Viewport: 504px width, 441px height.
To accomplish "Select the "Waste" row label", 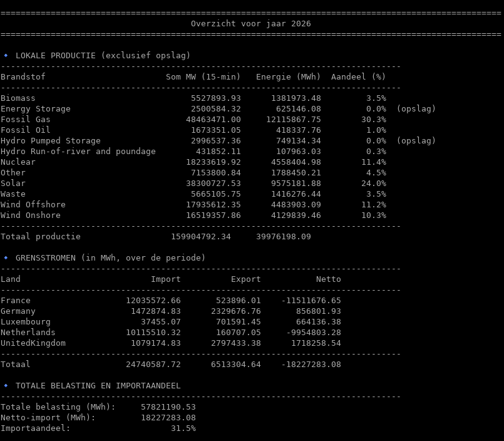I will click(13, 194).
